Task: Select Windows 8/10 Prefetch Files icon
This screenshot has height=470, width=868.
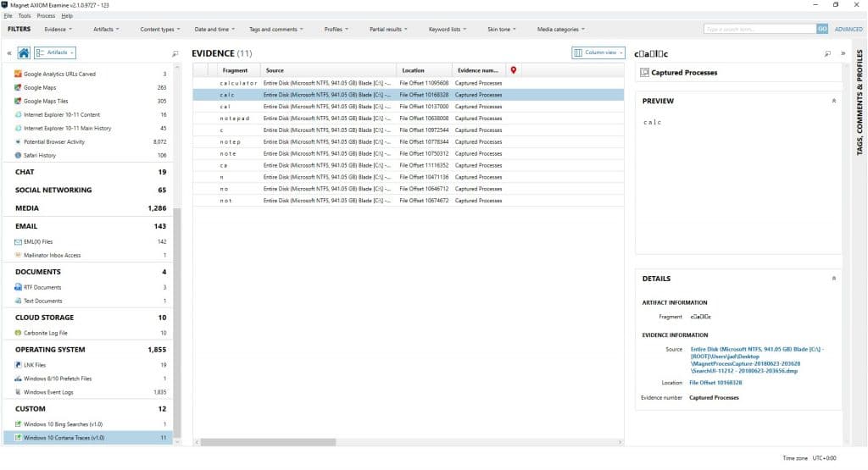Action: coord(18,379)
